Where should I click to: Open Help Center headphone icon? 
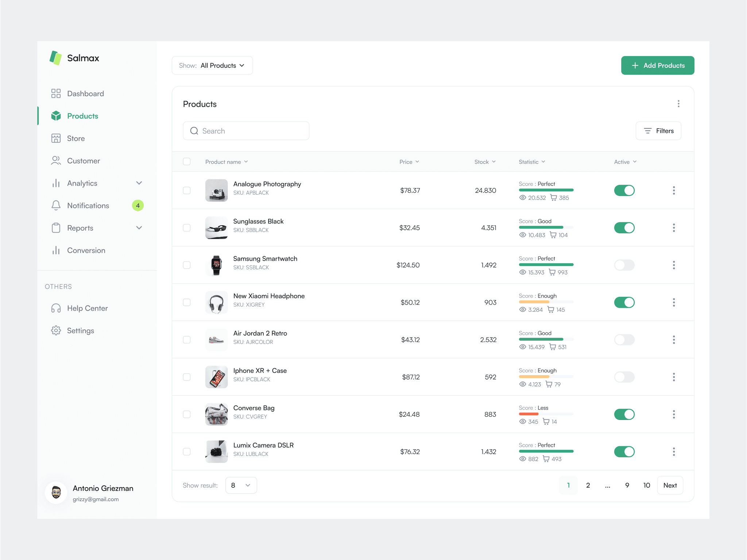point(56,308)
